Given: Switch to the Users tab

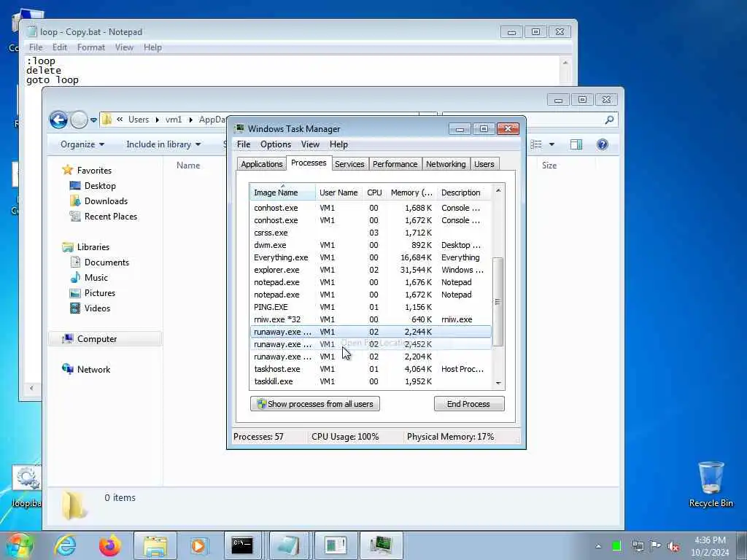Looking at the screenshot, I should pos(484,164).
